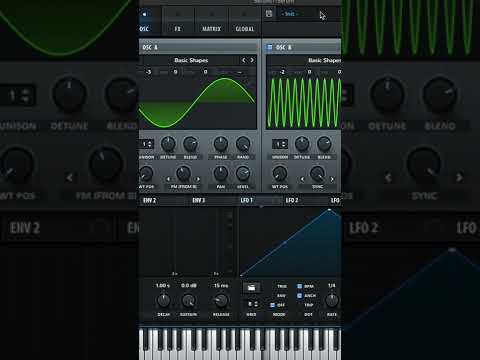Click the decay time value 1.00 s
The height and width of the screenshot is (360, 480).
[163, 286]
